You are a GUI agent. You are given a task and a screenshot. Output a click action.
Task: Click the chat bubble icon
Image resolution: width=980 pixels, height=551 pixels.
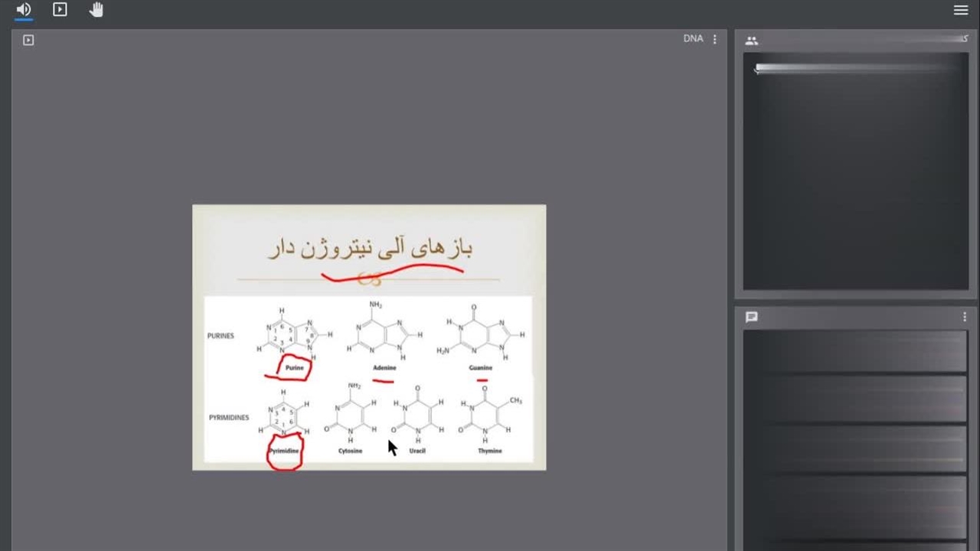pyautogui.click(x=752, y=317)
